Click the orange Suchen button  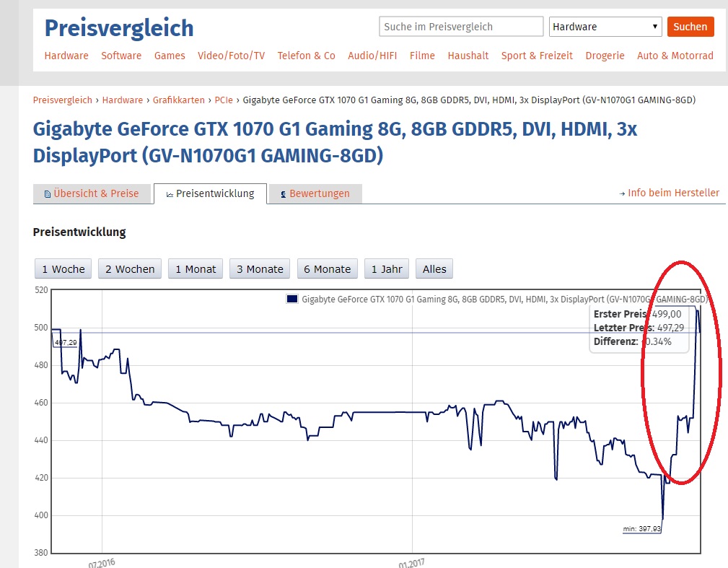(690, 27)
